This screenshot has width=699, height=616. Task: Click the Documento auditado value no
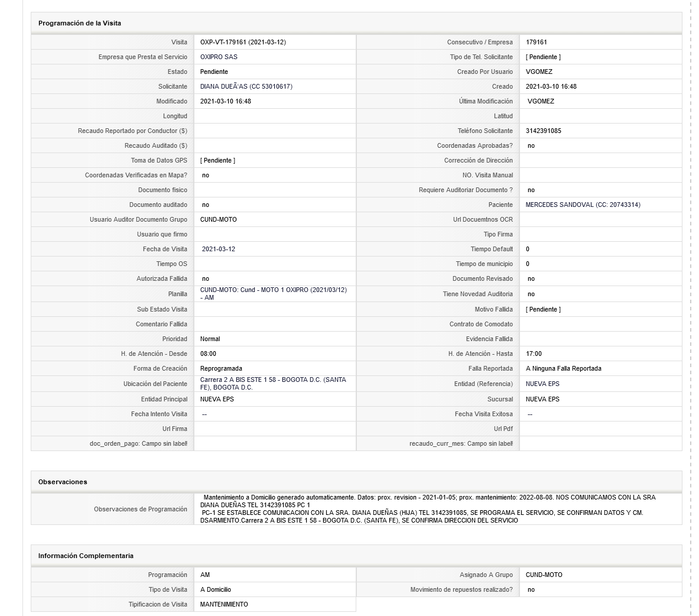tap(206, 205)
